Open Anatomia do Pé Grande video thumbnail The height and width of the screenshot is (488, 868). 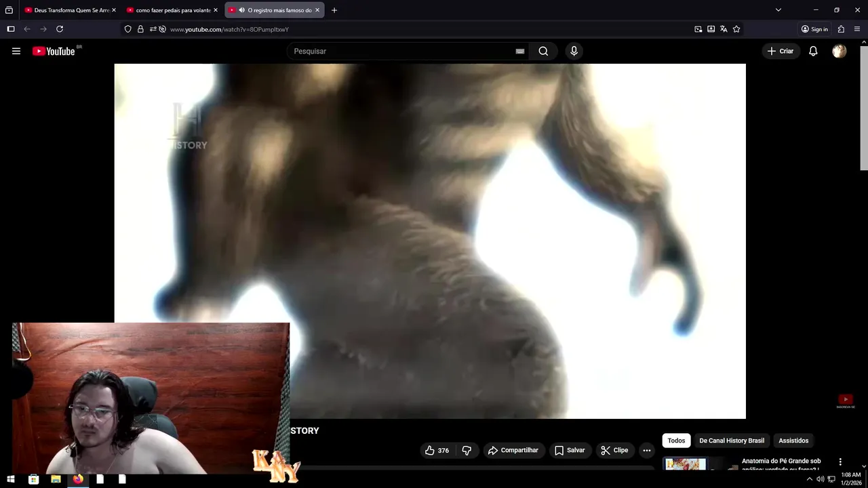701,464
